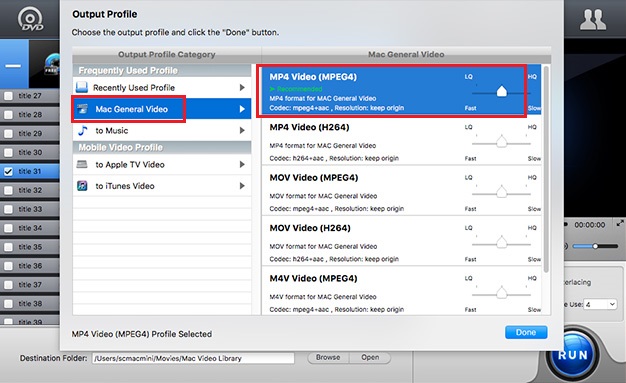Choose MP4 Video (H264) profile
This screenshot has height=383, width=626.
pyautogui.click(x=401, y=141)
